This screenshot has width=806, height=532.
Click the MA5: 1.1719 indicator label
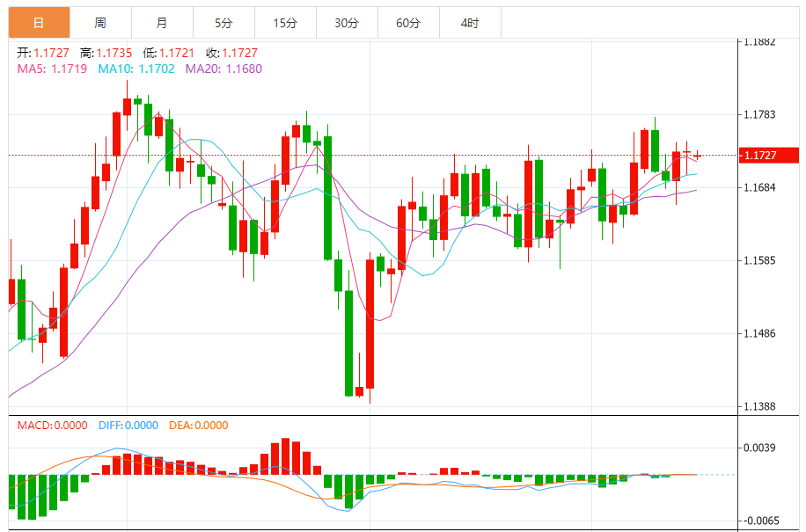click(52, 69)
